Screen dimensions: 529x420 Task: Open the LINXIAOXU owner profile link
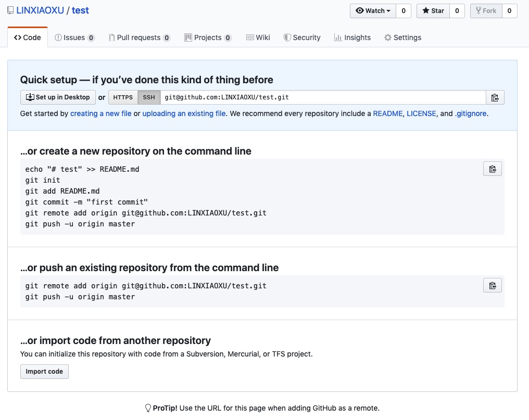click(x=40, y=10)
